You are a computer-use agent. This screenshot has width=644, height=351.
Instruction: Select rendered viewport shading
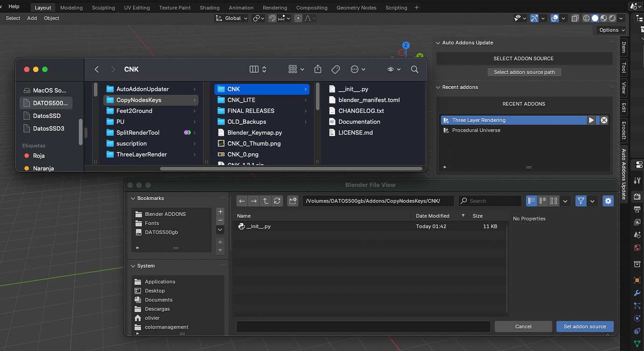click(x=612, y=18)
